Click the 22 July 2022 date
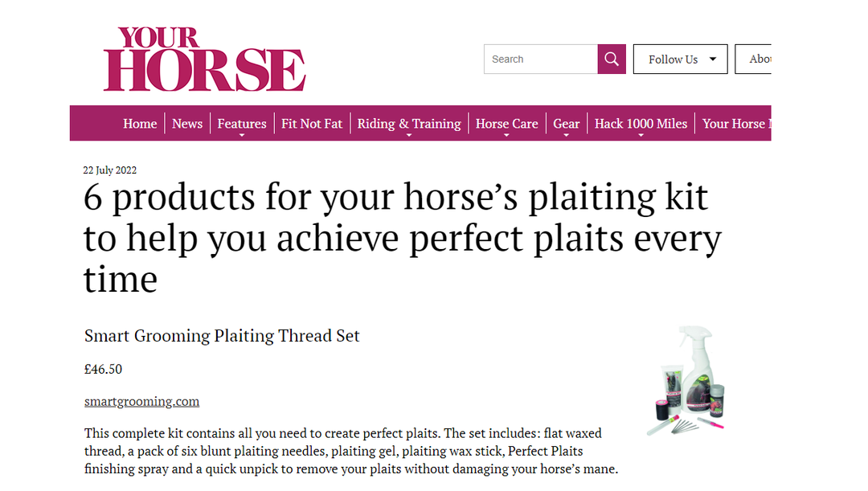The height and width of the screenshot is (491, 868). [x=110, y=170]
